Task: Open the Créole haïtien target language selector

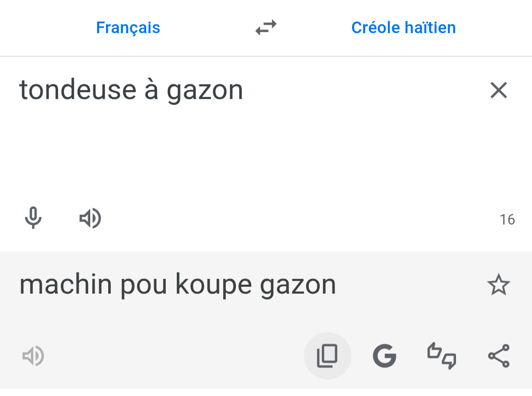Action: (403, 27)
